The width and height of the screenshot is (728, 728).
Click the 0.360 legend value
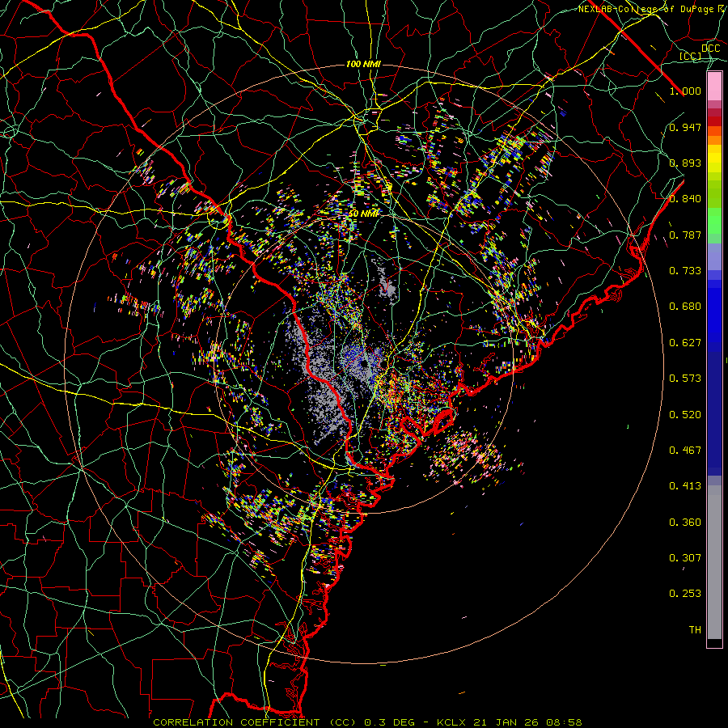click(685, 523)
